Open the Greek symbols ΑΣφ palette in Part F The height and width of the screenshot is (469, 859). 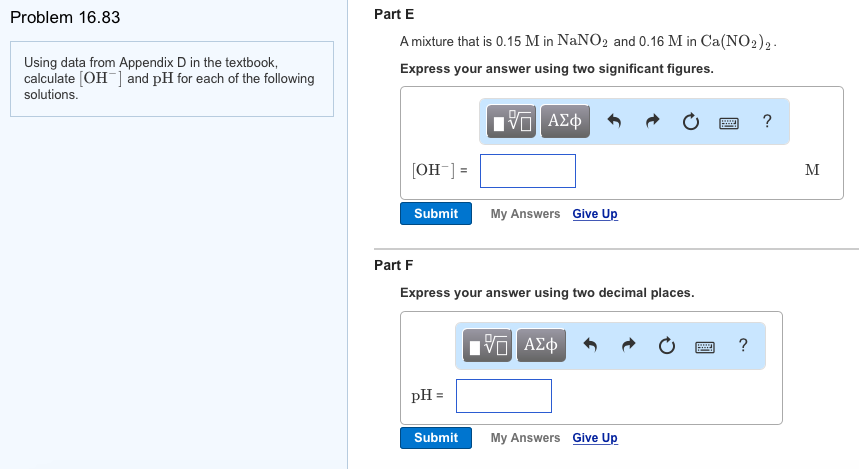tap(541, 345)
